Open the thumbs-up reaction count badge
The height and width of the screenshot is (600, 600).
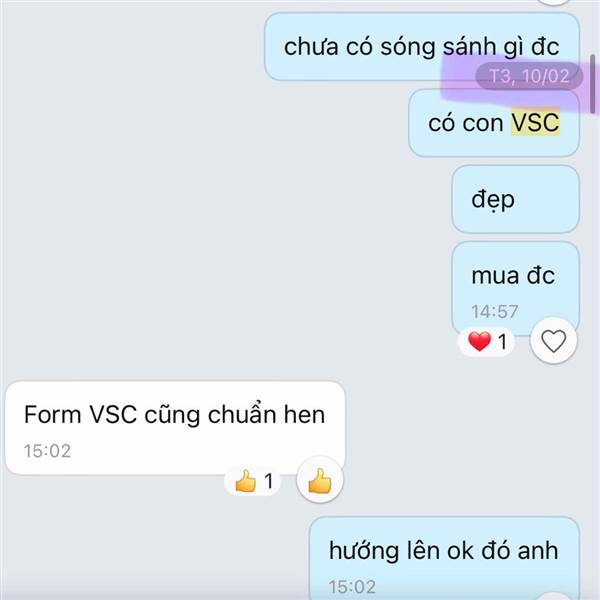click(x=253, y=481)
